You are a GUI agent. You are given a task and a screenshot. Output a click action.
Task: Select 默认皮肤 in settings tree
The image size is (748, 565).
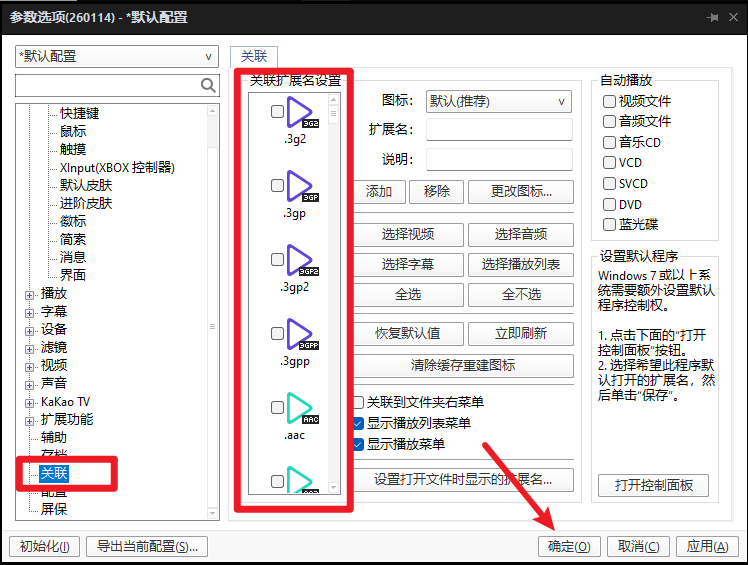point(86,185)
